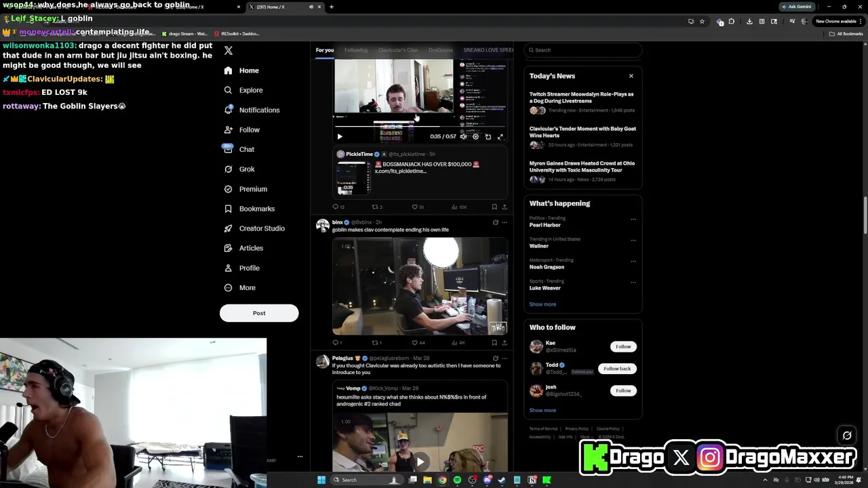Play the paused video at 0:35
Screen dimensions: 868x488
tap(340, 136)
